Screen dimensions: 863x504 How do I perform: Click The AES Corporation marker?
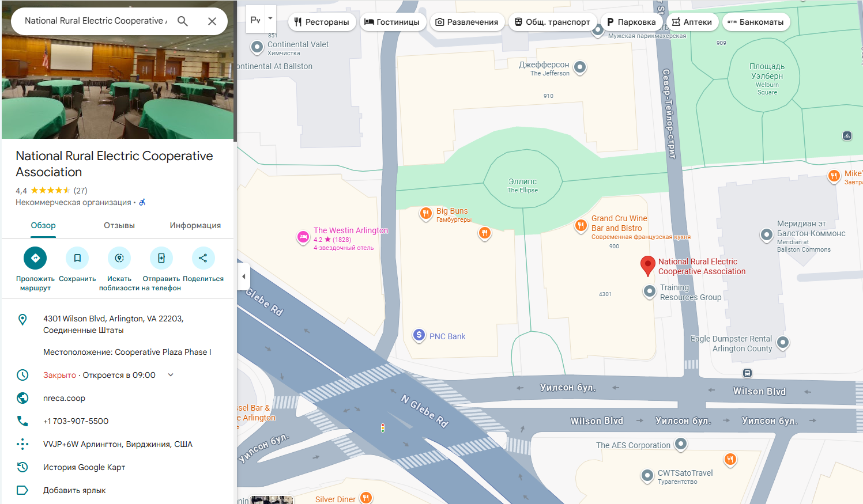click(x=681, y=444)
